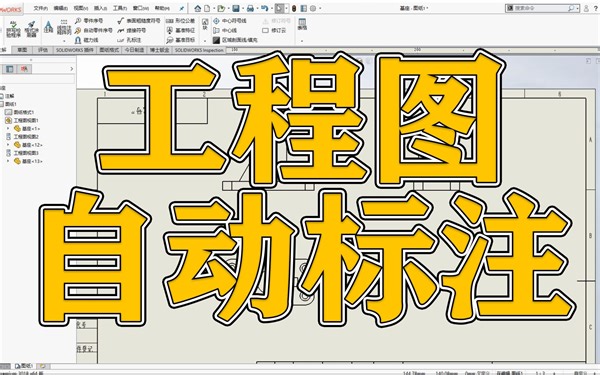The height and width of the screenshot is (375, 600).
Task: Open the 工具 (Tools) menu
Action: tap(120, 8)
